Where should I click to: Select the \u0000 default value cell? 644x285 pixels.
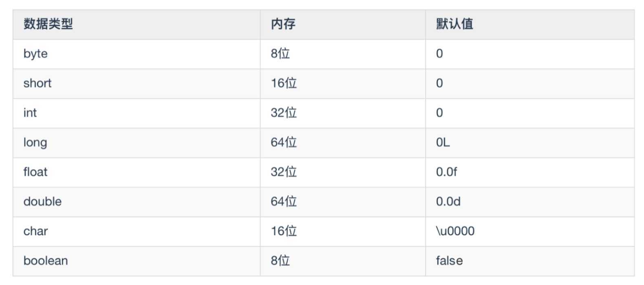click(x=455, y=231)
